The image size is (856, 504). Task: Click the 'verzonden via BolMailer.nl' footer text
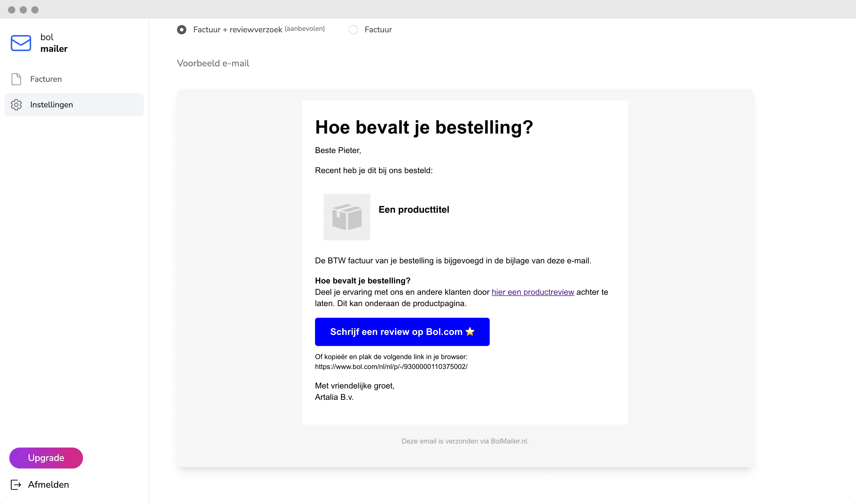tap(464, 441)
